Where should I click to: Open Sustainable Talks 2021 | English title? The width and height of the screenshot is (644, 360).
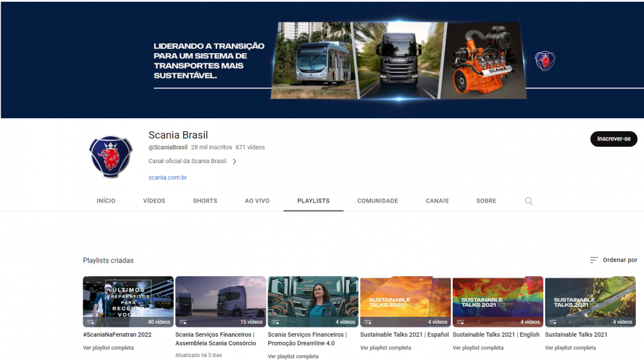coord(496,334)
